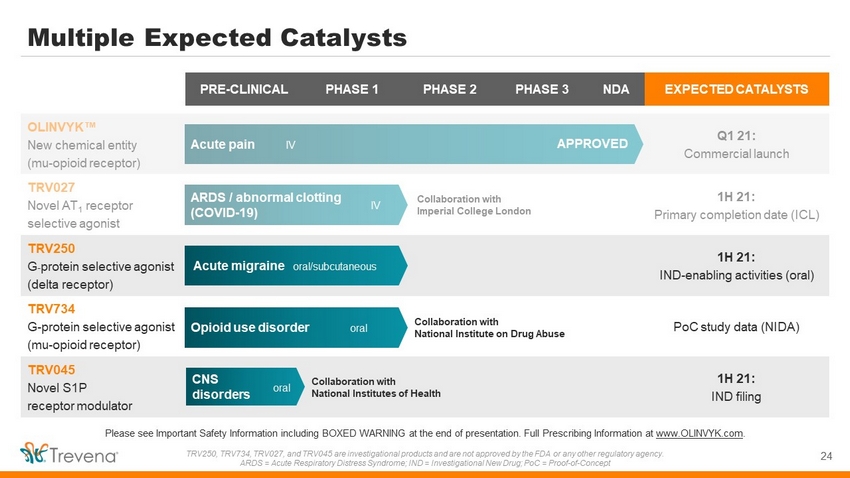Click the CNS disorders arrow bar
The width and height of the screenshot is (850, 478).
(x=244, y=387)
